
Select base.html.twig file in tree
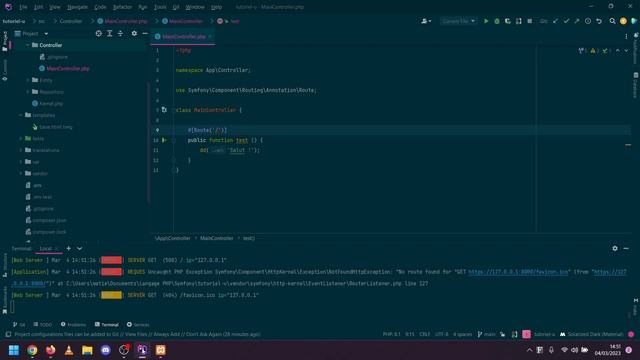pyautogui.click(x=56, y=127)
